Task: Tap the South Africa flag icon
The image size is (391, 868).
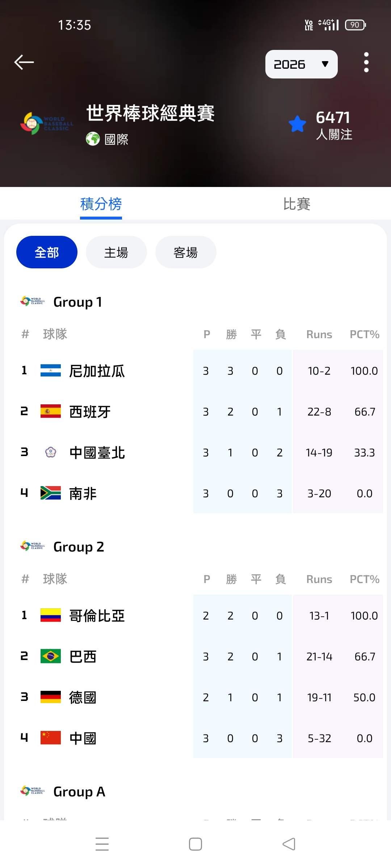Action: [51, 493]
